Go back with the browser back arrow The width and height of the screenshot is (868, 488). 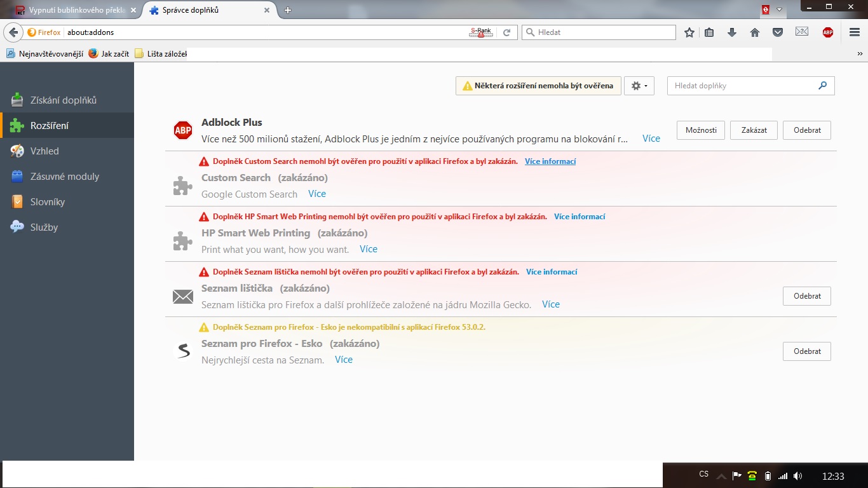tap(13, 32)
